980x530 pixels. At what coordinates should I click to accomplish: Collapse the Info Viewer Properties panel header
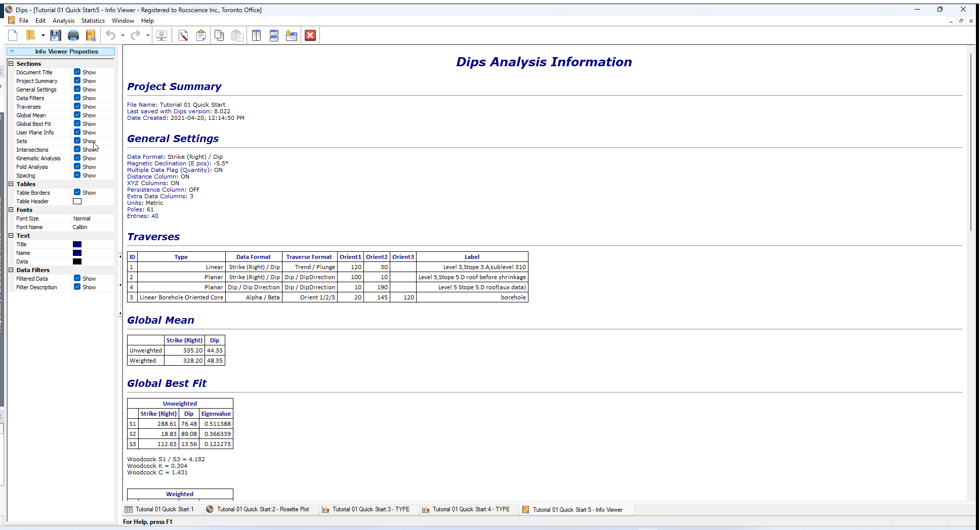11,51
